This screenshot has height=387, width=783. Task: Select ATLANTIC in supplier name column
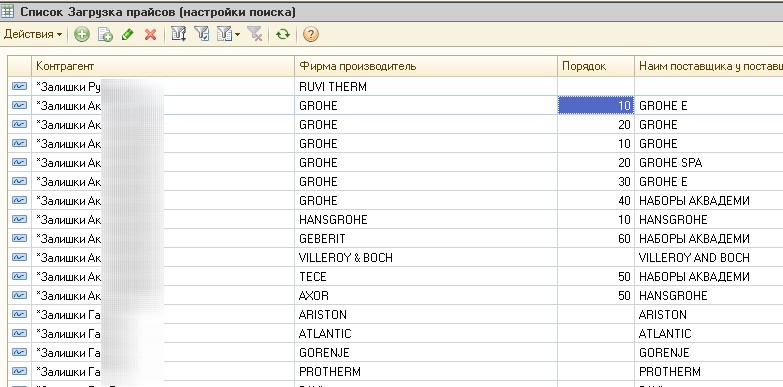click(709, 333)
